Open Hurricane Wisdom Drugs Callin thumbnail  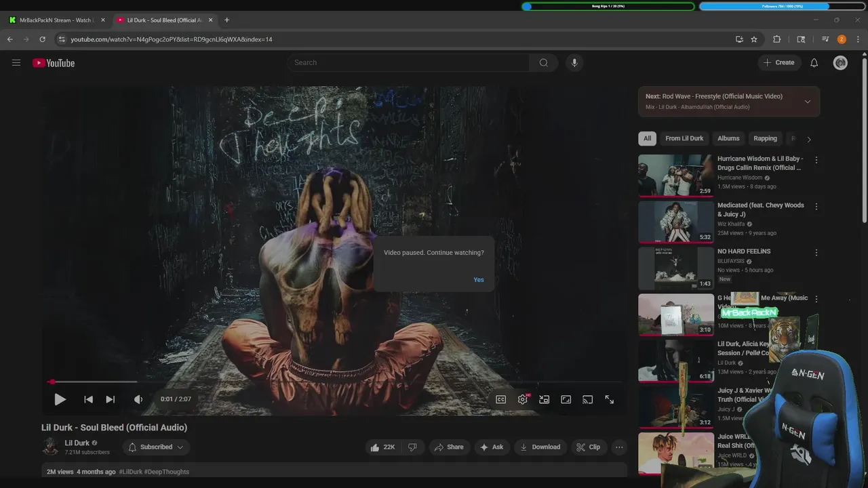point(675,176)
